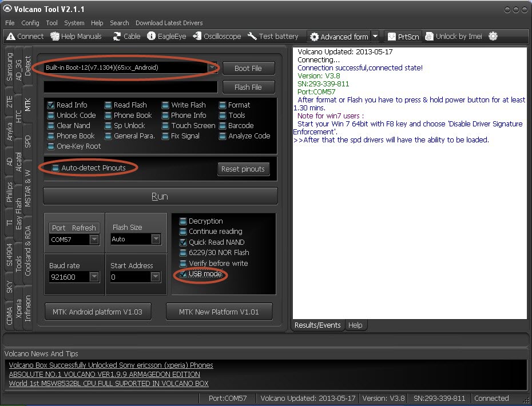Image resolution: width=532 pixels, height=406 pixels.
Task: Click the empty flash file path field
Action: point(130,87)
